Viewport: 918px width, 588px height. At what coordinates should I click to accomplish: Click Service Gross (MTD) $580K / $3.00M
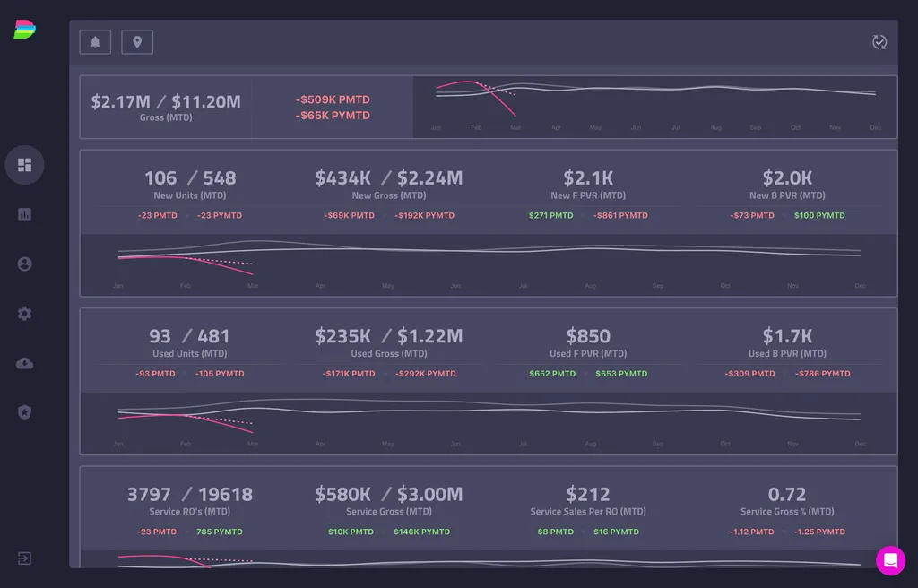click(x=389, y=494)
